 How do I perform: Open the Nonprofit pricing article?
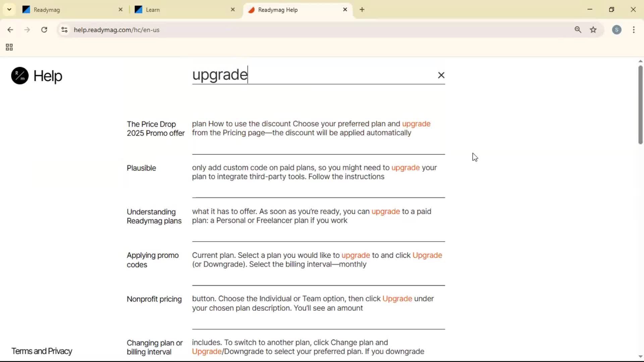click(154, 299)
